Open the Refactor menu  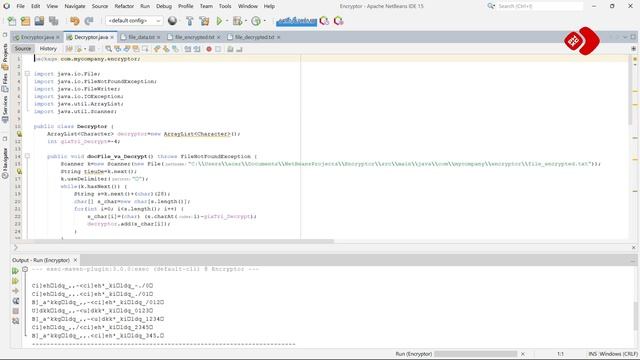pos(124,6)
